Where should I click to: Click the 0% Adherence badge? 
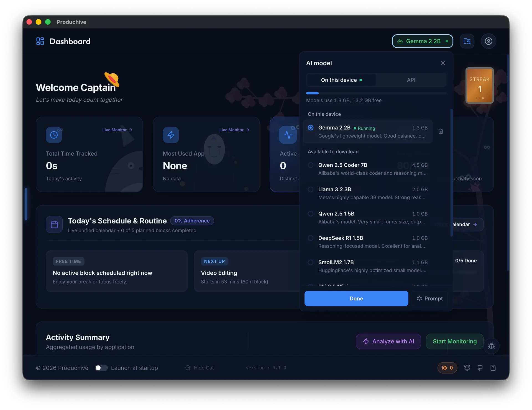pyautogui.click(x=192, y=221)
